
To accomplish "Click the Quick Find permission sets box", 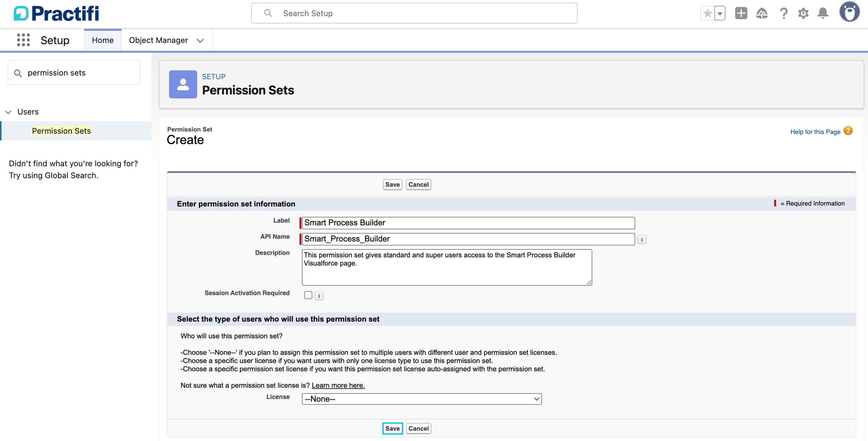I will (x=74, y=73).
